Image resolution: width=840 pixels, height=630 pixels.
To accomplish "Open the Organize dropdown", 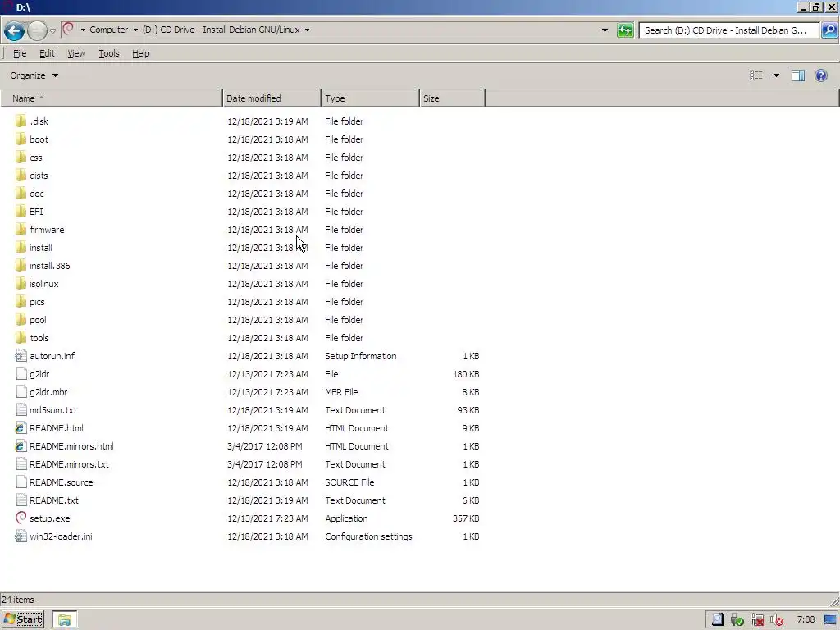I will click(34, 75).
